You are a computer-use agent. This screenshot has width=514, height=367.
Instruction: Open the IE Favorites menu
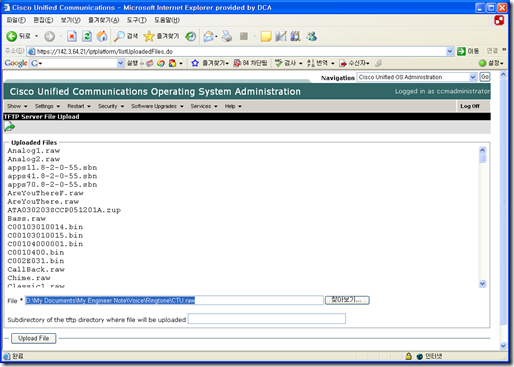pyautogui.click(x=103, y=20)
